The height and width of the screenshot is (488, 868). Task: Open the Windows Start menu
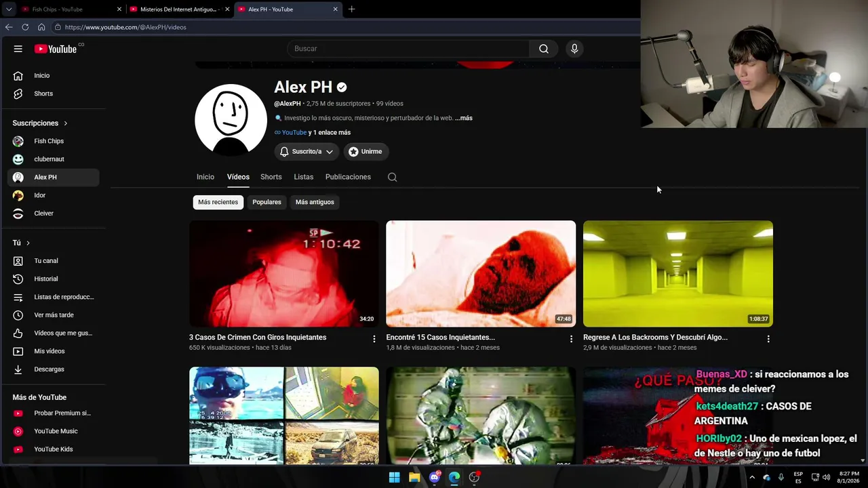pyautogui.click(x=394, y=477)
